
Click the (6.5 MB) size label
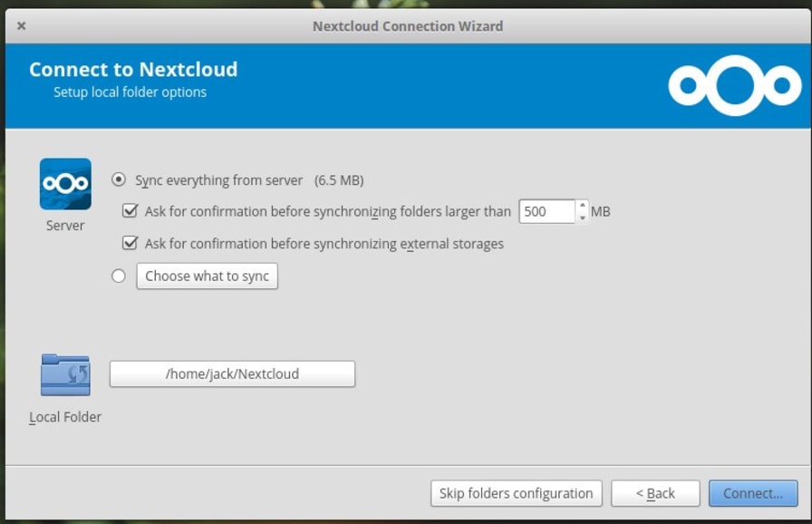339,180
